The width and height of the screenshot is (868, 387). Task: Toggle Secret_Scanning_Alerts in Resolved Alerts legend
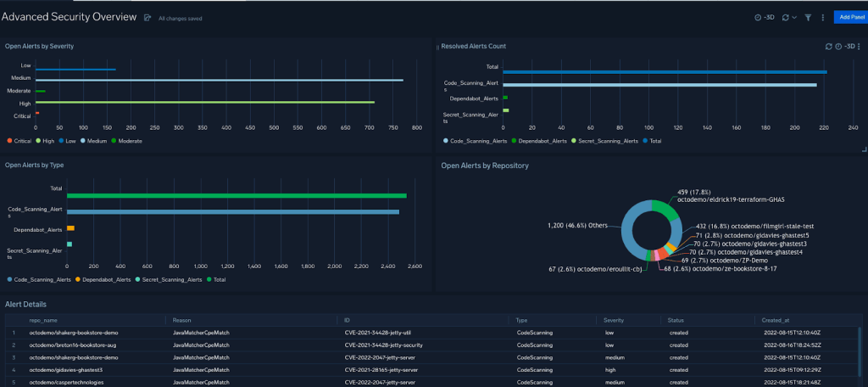[x=604, y=141]
